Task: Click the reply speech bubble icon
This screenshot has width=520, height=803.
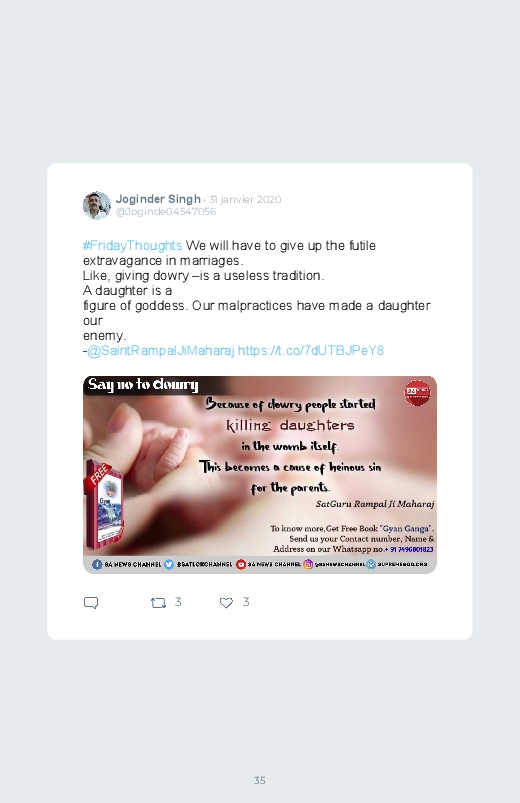Action: (x=91, y=603)
